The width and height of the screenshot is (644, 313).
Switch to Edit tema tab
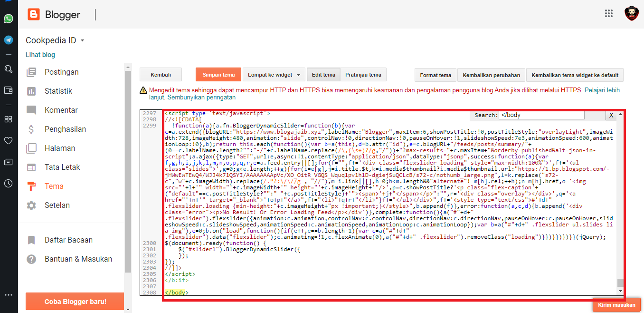(x=323, y=75)
